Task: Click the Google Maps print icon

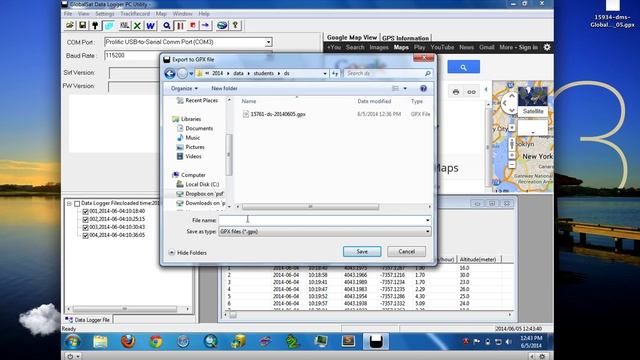Action: pyautogui.click(x=456, y=92)
